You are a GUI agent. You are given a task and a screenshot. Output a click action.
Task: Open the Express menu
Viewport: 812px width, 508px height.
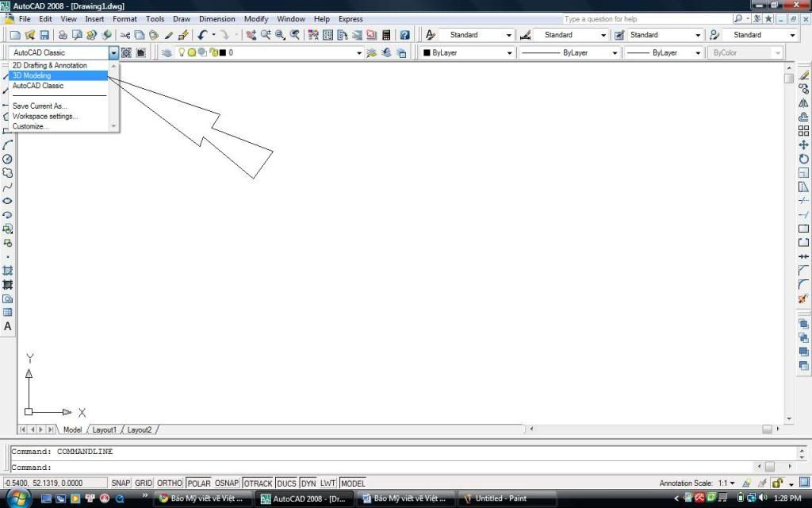pos(350,19)
